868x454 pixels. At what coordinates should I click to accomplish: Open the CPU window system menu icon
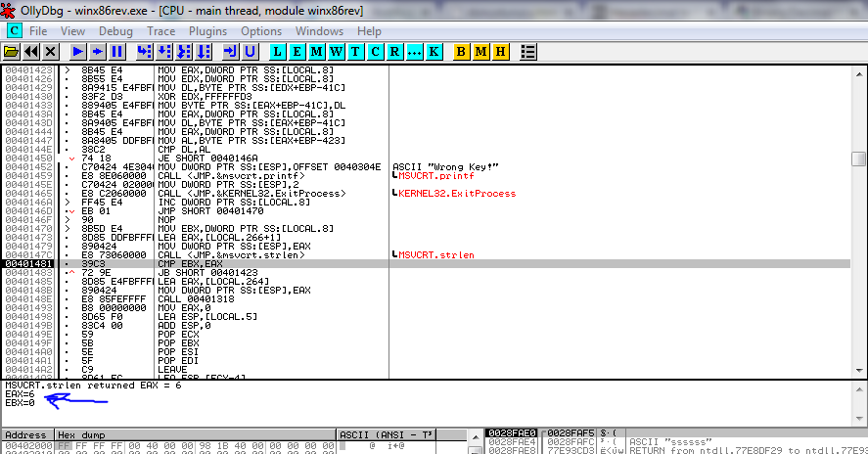pos(14,31)
